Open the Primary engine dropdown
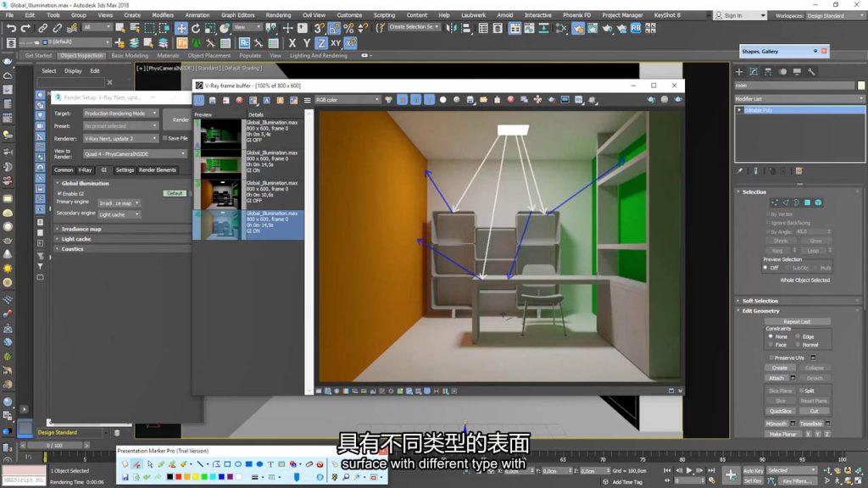The height and width of the screenshot is (488, 868). click(x=119, y=203)
